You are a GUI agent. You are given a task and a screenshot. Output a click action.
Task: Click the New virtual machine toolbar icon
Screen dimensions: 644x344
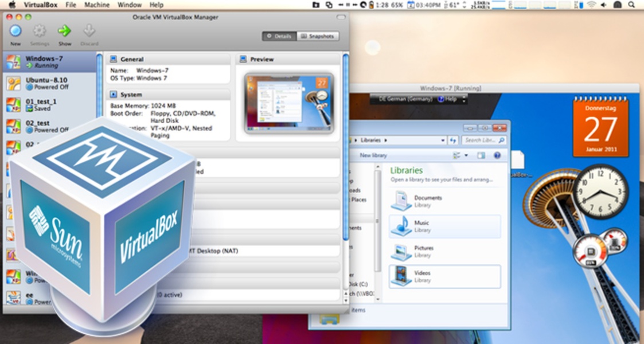[15, 32]
